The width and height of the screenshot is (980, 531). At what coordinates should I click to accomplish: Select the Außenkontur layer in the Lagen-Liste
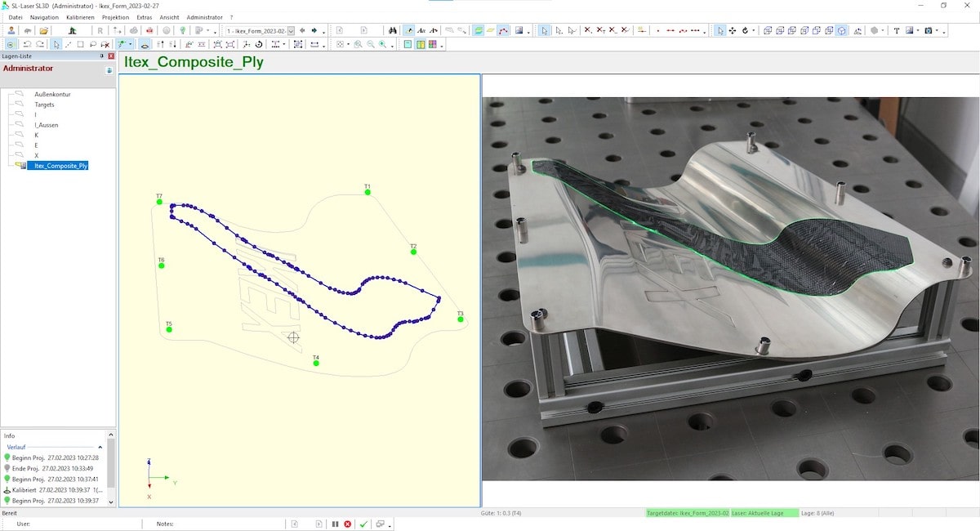point(51,94)
